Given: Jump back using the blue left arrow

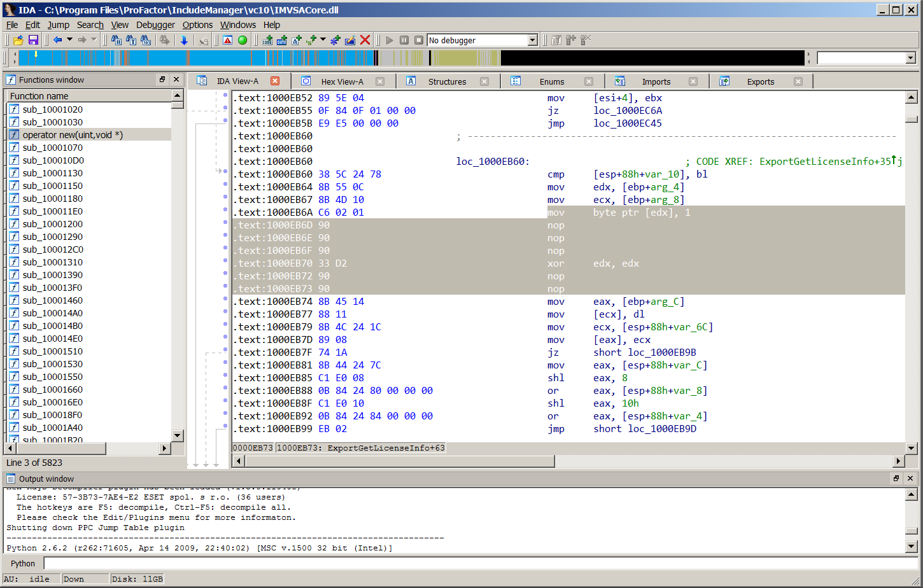Looking at the screenshot, I should [x=57, y=40].
